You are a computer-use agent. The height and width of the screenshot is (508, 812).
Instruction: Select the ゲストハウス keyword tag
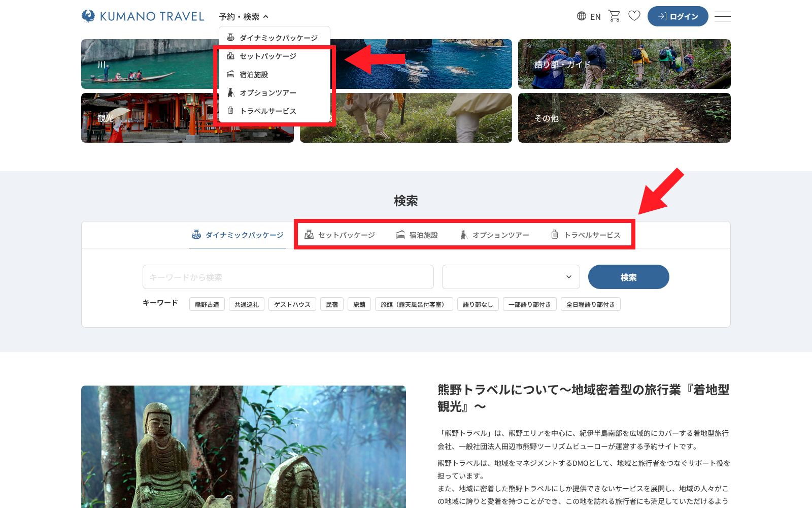(x=292, y=304)
